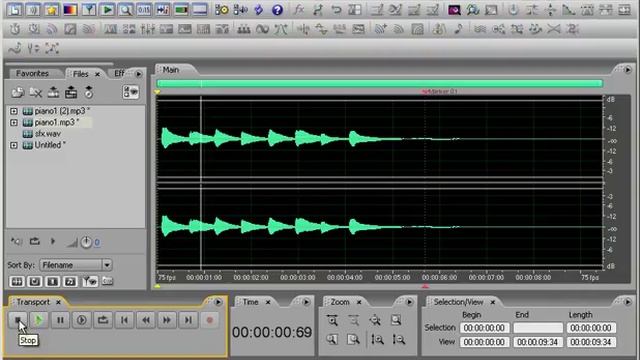Click the Import File icon in Files panel

17,93
